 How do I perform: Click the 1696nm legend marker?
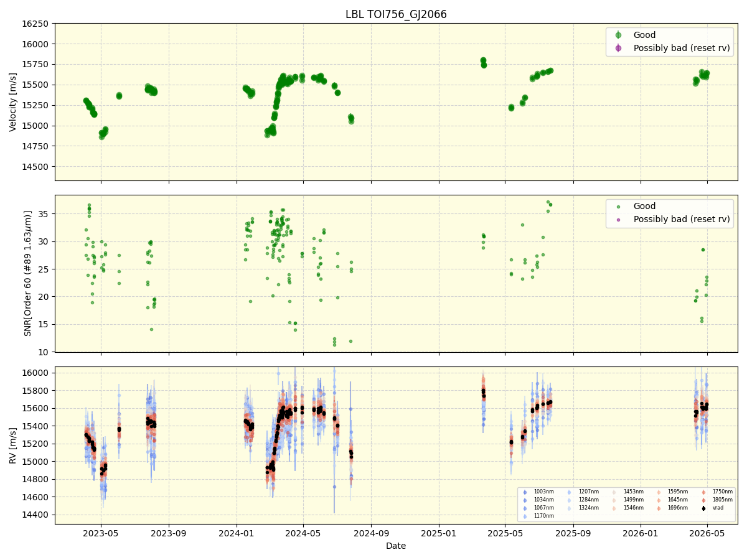(659, 508)
